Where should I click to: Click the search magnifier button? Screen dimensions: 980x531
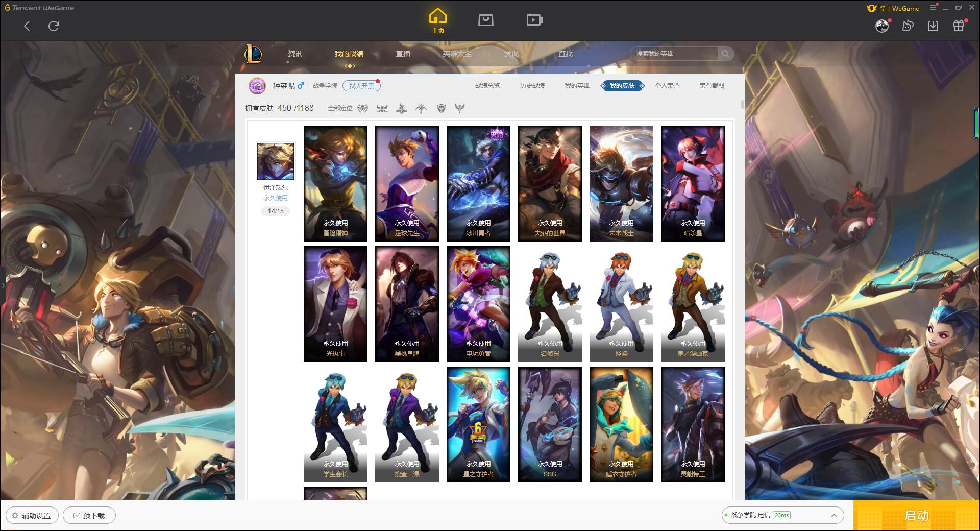(725, 54)
